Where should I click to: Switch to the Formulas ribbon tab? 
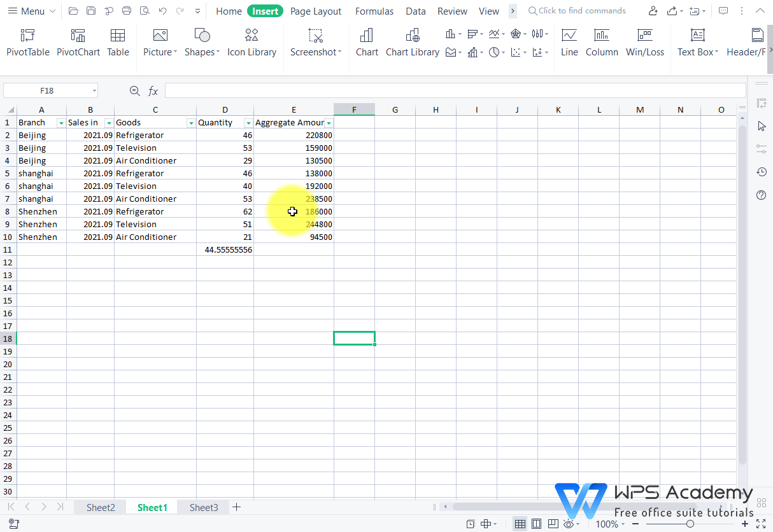point(374,11)
